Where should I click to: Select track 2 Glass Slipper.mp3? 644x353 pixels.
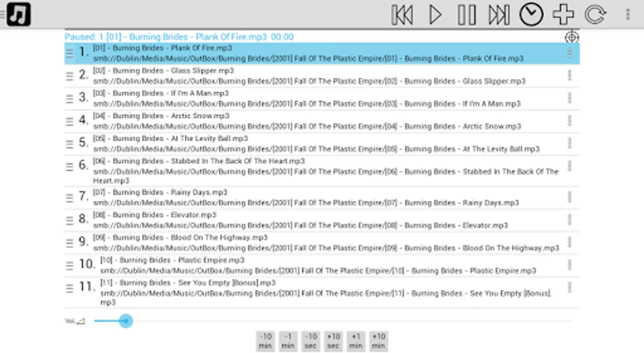(x=322, y=76)
